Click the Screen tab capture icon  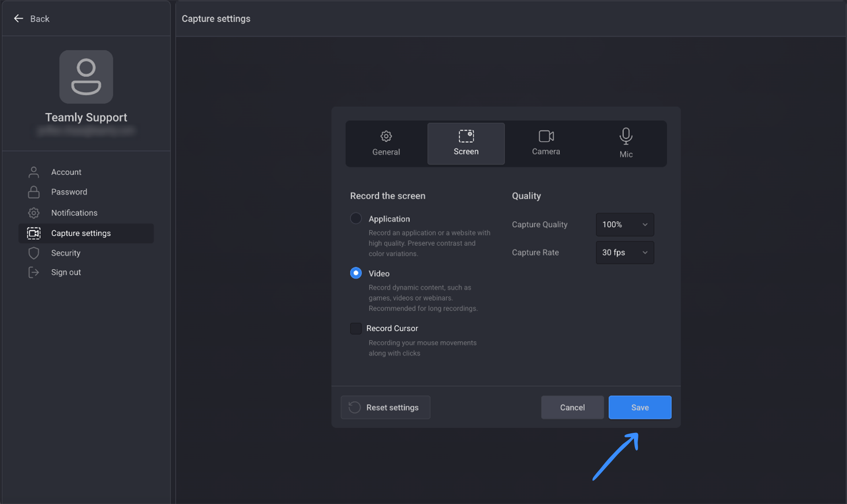coord(466,136)
